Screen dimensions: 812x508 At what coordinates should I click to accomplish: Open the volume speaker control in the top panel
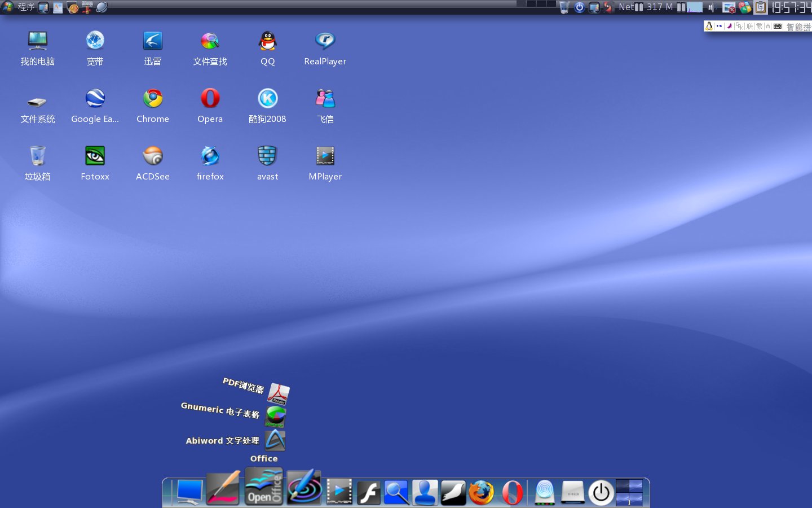tap(712, 7)
